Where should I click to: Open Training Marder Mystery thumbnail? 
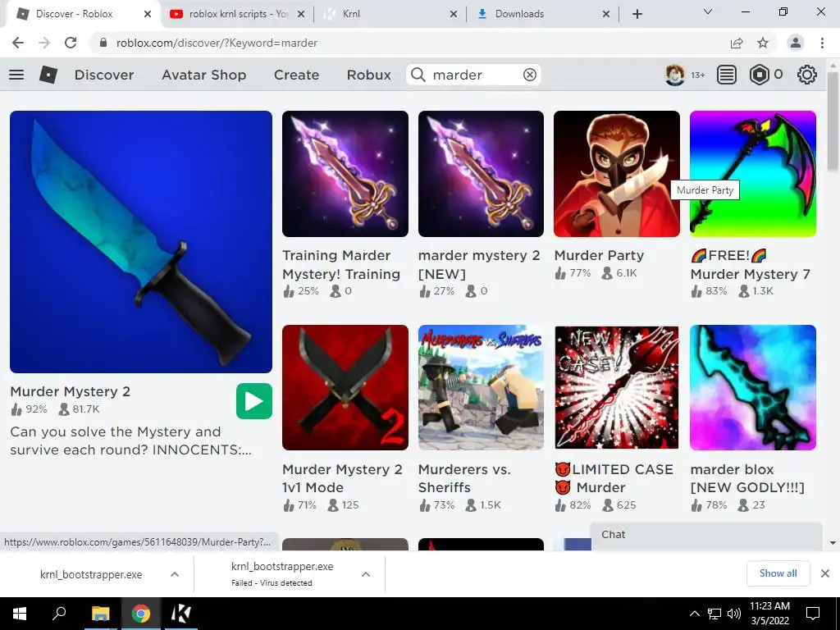point(345,174)
